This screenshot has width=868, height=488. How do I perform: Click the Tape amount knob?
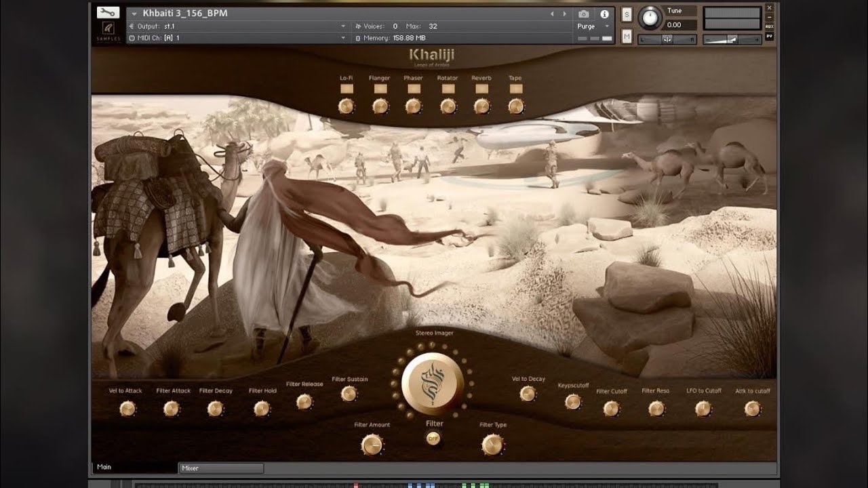click(515, 106)
